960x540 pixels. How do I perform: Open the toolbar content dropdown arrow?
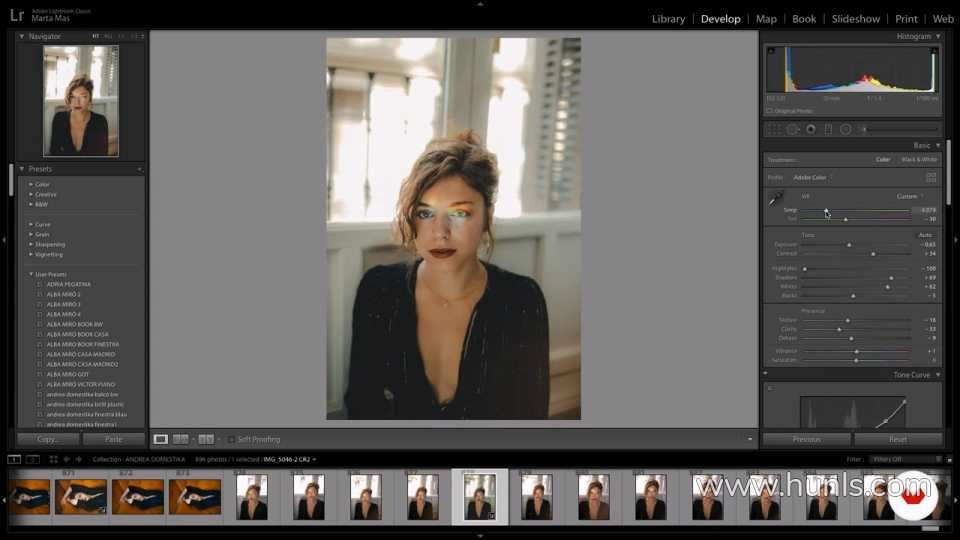click(x=749, y=439)
